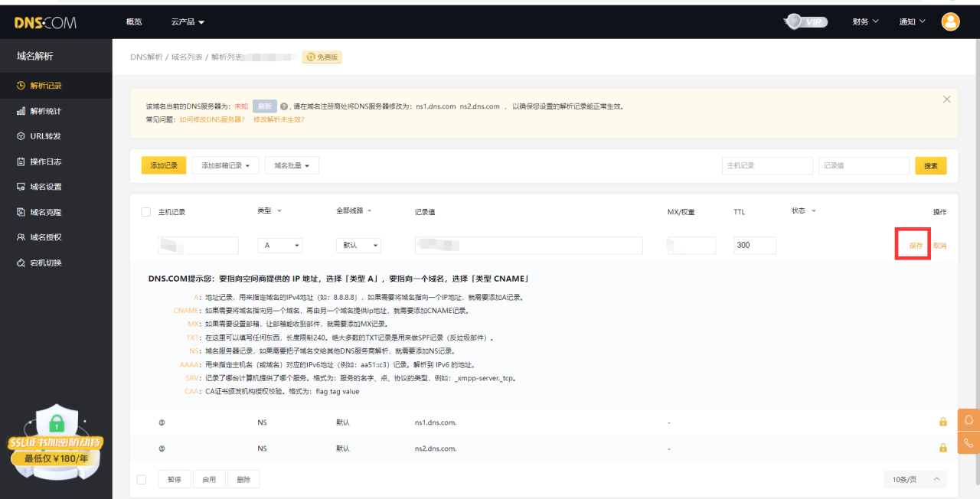Click the lock icon on ns1.dns.com row
Image resolution: width=980 pixels, height=499 pixels.
pyautogui.click(x=943, y=422)
